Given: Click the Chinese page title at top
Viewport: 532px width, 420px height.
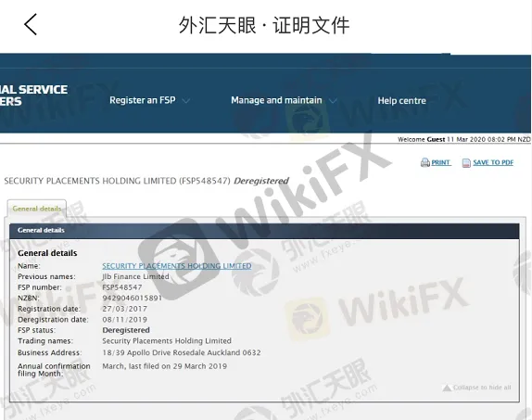Looking at the screenshot, I should (x=264, y=25).
